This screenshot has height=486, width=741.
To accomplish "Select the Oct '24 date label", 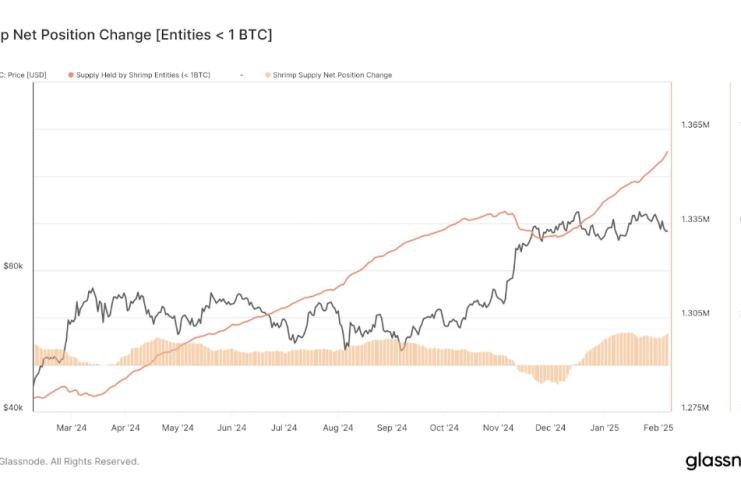I will coord(443,428).
